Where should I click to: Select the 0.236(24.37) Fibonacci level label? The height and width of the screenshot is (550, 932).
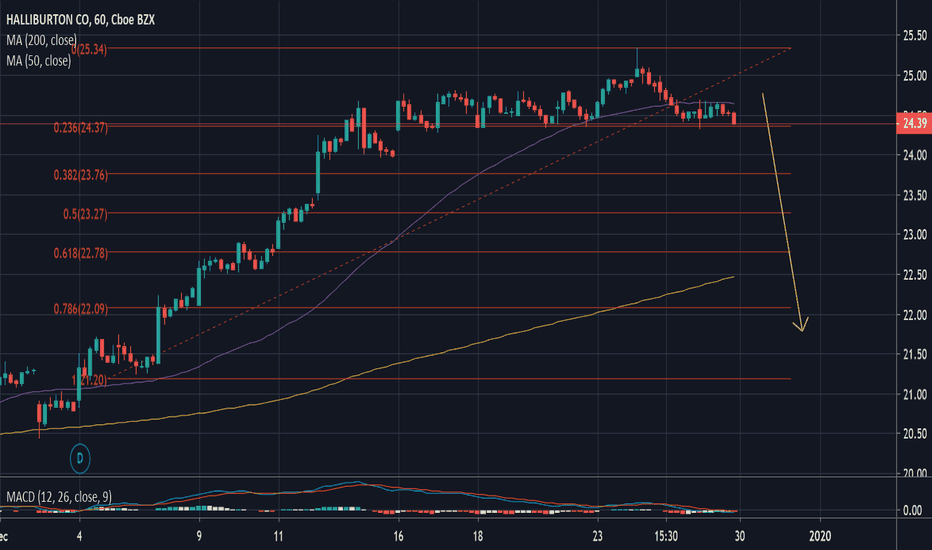point(81,127)
